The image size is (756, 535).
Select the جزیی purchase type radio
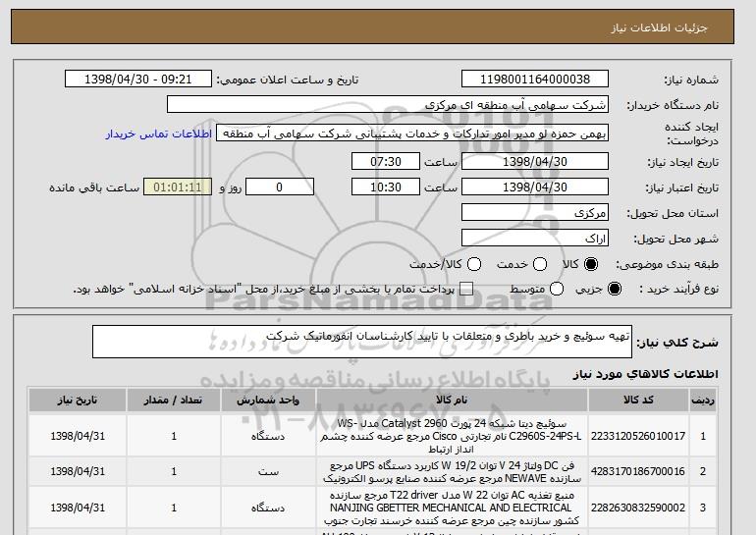pyautogui.click(x=615, y=290)
